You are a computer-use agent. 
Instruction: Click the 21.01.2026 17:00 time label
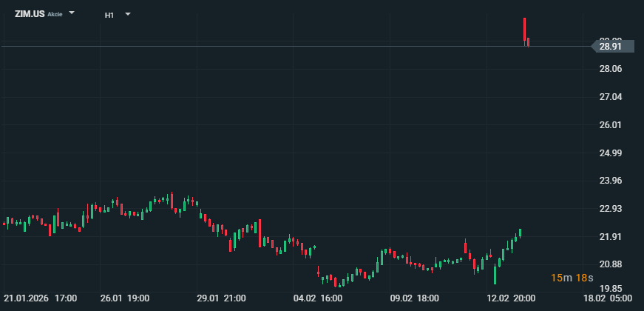[x=40, y=298]
